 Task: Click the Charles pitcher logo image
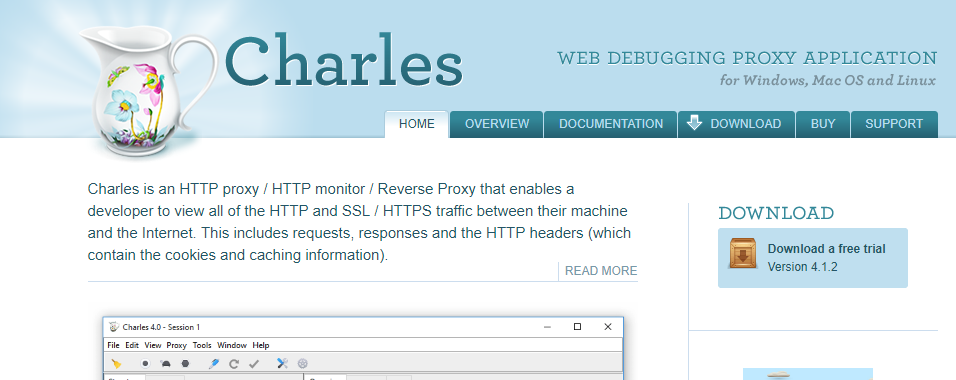pyautogui.click(x=148, y=90)
